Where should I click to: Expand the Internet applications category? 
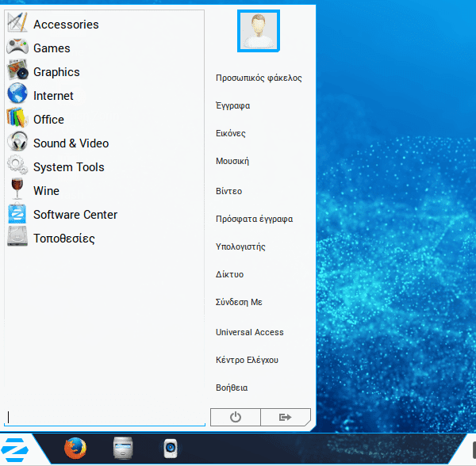pyautogui.click(x=53, y=96)
